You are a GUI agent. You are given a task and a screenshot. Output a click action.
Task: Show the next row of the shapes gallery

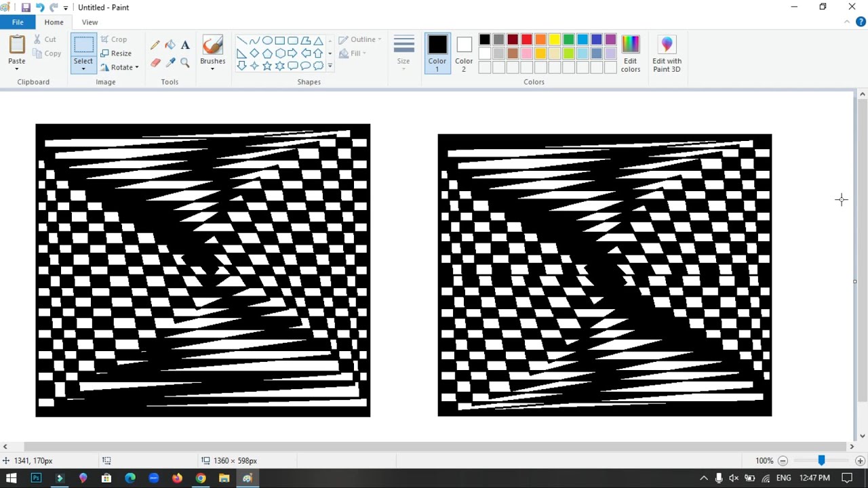coord(330,53)
